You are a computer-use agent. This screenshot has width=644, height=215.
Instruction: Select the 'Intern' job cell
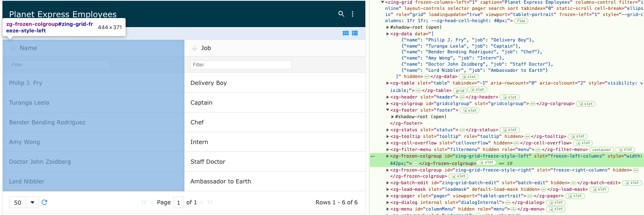(275, 142)
